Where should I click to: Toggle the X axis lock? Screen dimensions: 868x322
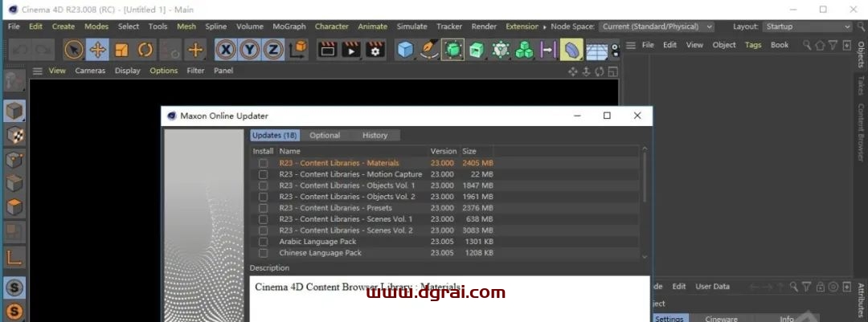click(225, 50)
